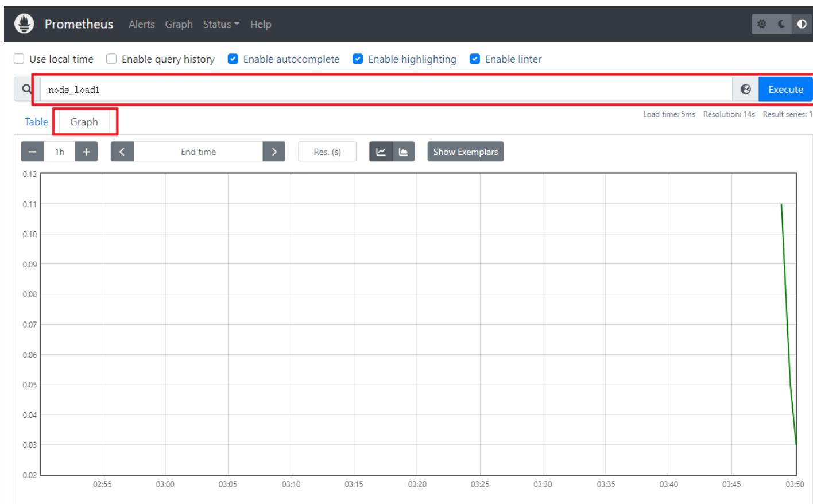Click the Resolution: 14s text
813x504 pixels.
729,114
